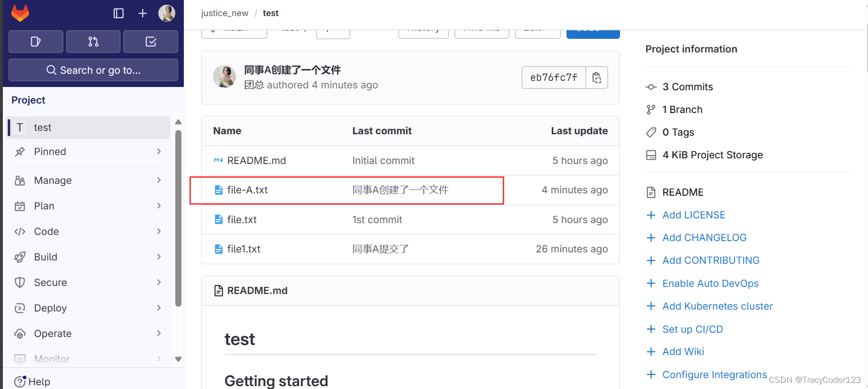Expand the Code menu
The height and width of the screenshot is (389, 868).
coord(89,232)
